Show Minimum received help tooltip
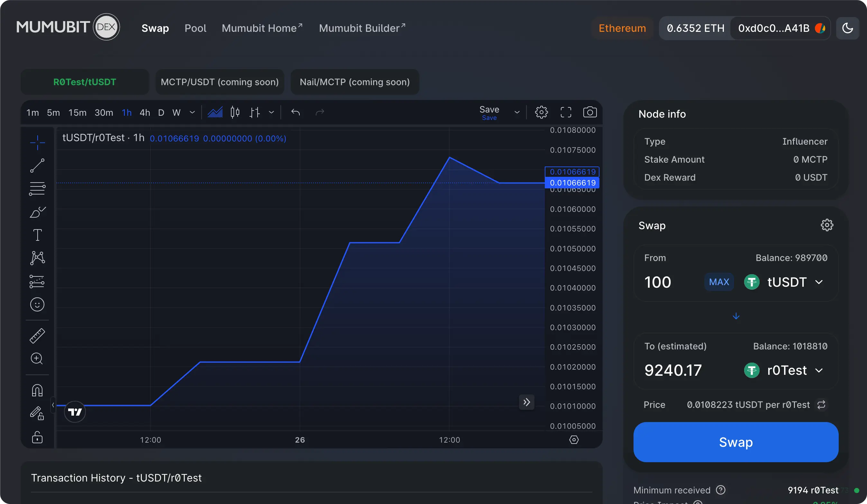Screen dimensions: 867x504 pyautogui.click(x=721, y=490)
